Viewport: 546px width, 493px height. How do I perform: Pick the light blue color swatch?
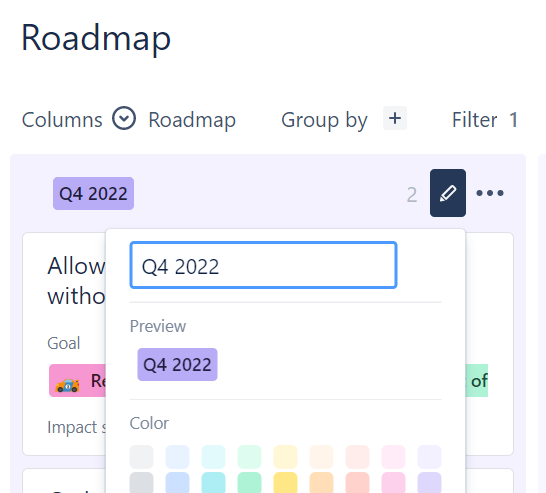click(177, 457)
